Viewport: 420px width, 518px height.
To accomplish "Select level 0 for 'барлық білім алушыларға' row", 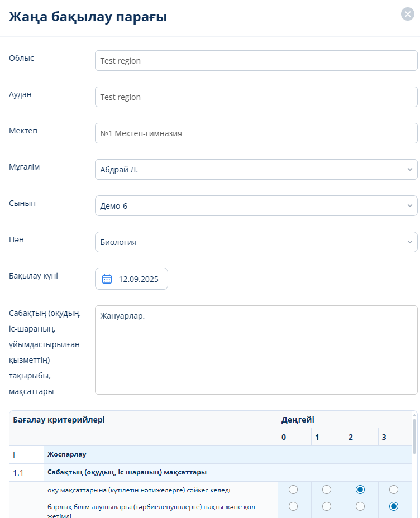I will (x=293, y=506).
